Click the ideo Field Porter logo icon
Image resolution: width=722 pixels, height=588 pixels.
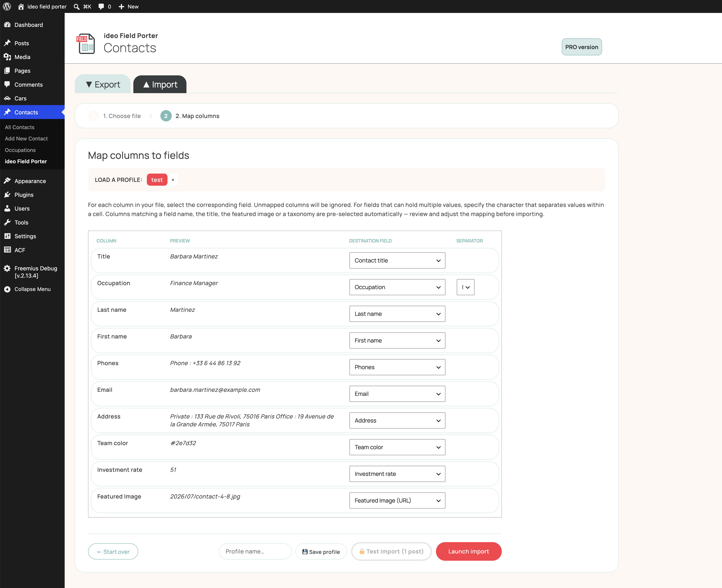click(86, 44)
